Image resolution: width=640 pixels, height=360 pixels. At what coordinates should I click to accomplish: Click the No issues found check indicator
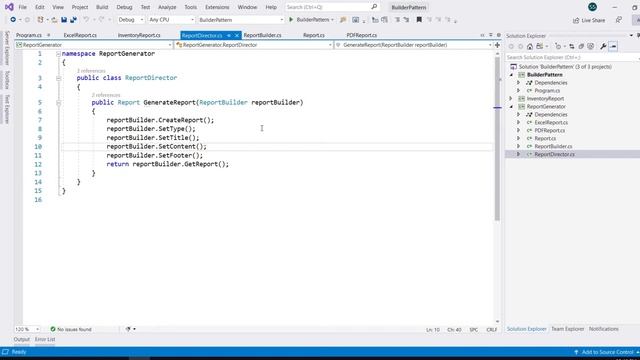pos(71,329)
